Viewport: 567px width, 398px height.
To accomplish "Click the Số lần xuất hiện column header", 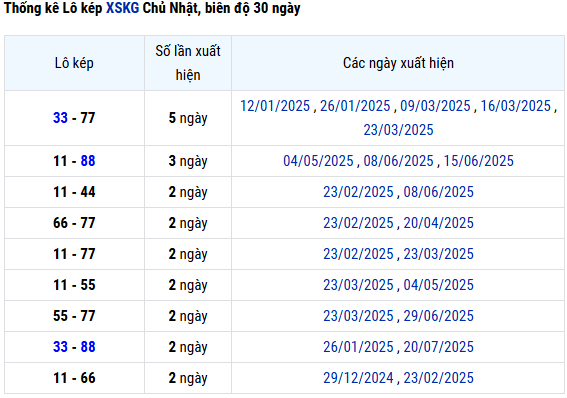I will 188,63.
